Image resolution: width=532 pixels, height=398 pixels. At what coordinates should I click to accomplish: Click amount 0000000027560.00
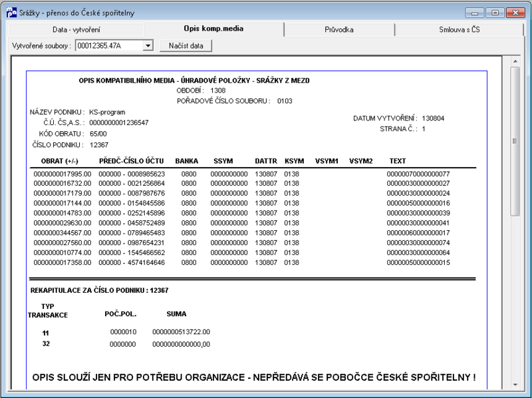click(x=63, y=242)
